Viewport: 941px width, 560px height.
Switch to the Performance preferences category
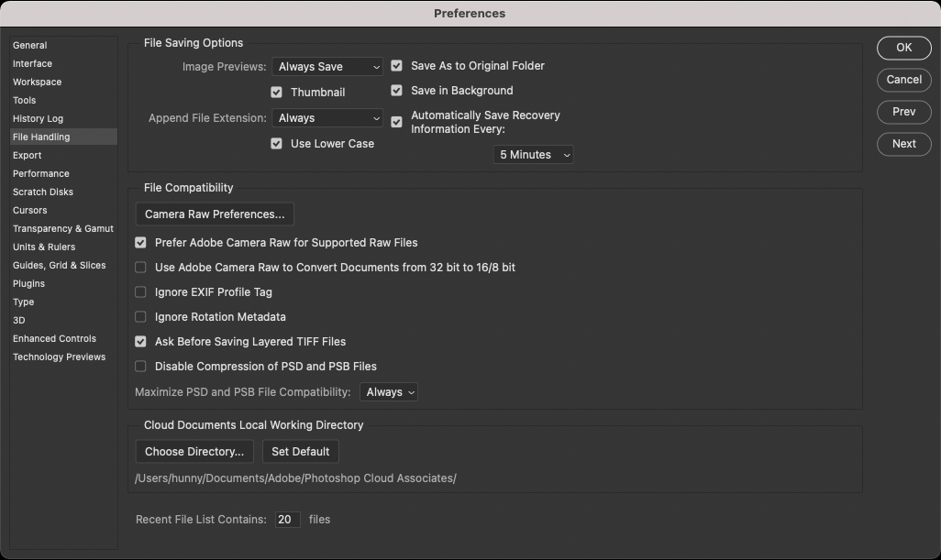coord(41,173)
